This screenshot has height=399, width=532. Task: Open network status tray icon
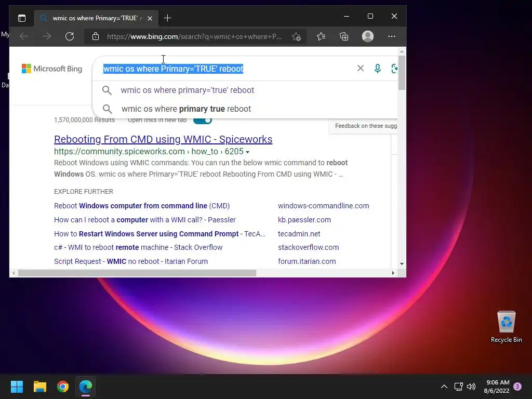pos(458,387)
